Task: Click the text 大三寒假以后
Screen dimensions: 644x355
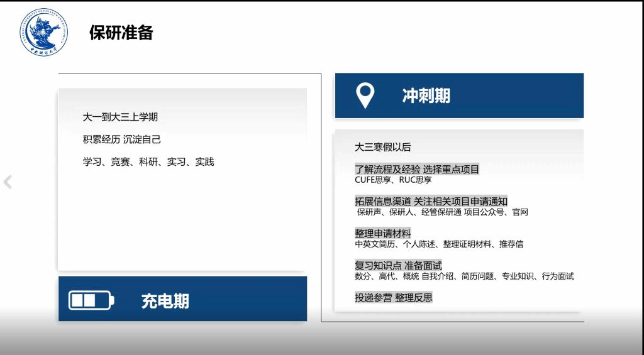Action: pos(382,147)
